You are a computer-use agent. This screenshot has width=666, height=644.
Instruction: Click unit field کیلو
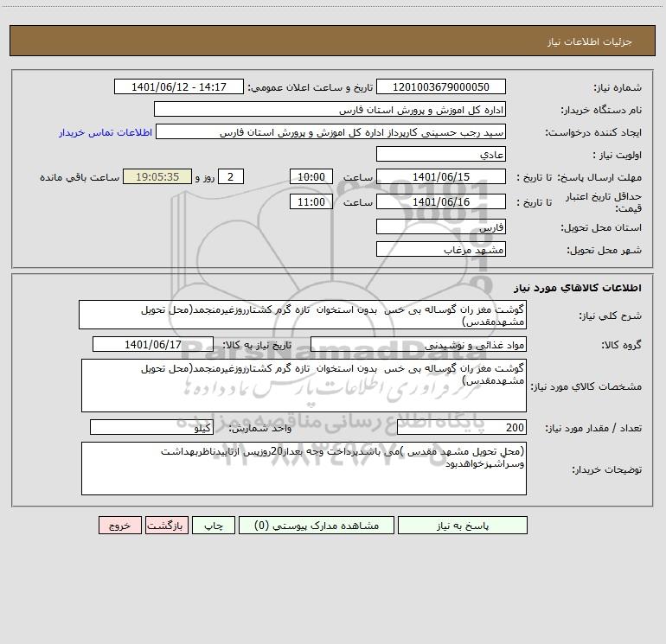(151, 427)
